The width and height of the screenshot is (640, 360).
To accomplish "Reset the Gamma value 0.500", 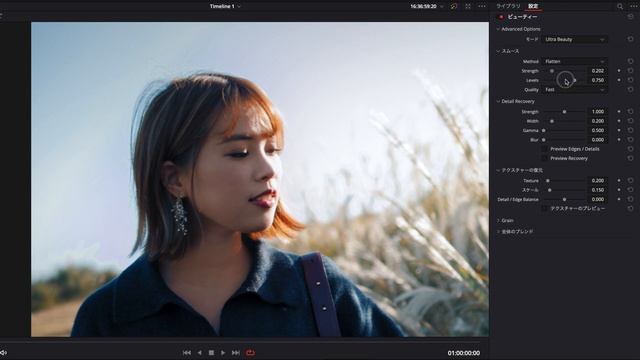I will (x=631, y=130).
